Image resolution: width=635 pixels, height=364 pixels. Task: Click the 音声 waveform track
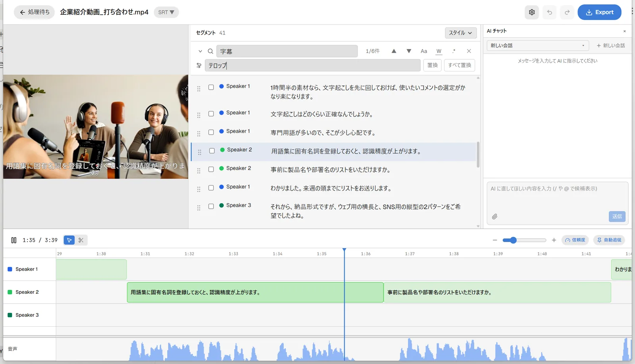click(x=344, y=349)
